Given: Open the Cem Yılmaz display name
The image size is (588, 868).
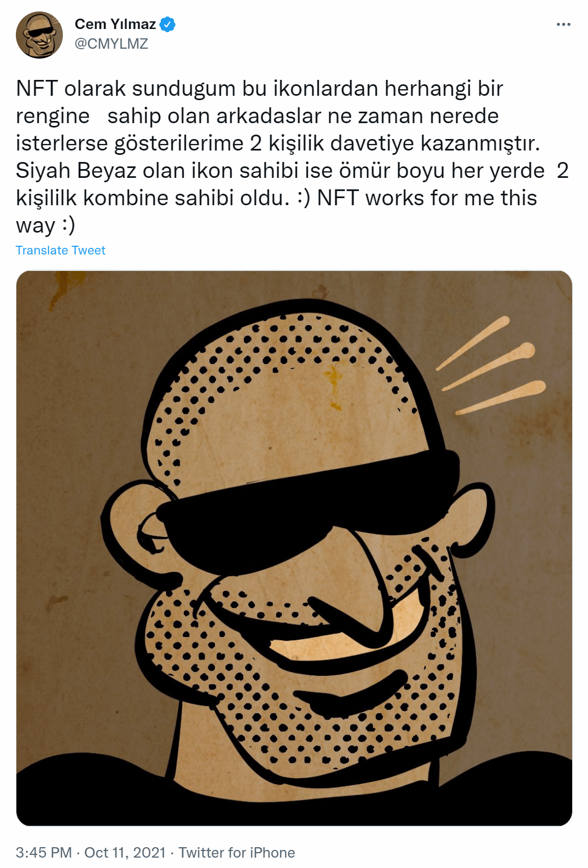Looking at the screenshot, I should pos(115,25).
